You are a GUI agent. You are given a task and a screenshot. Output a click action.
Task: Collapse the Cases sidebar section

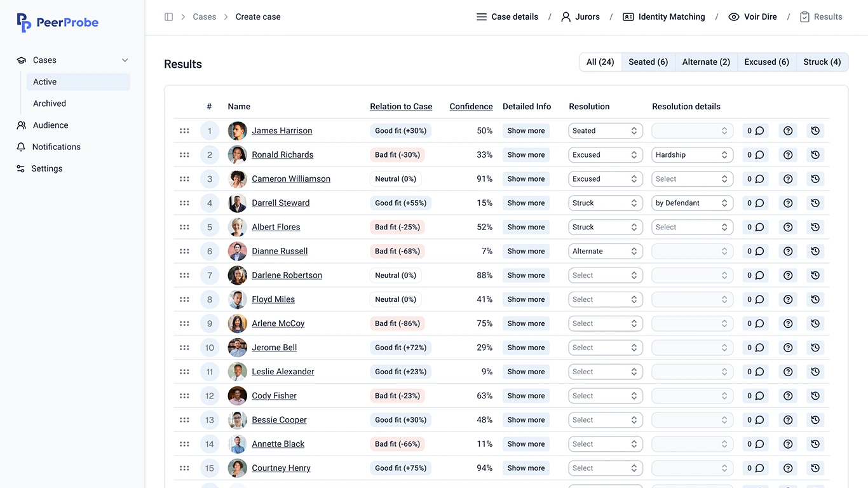125,60
